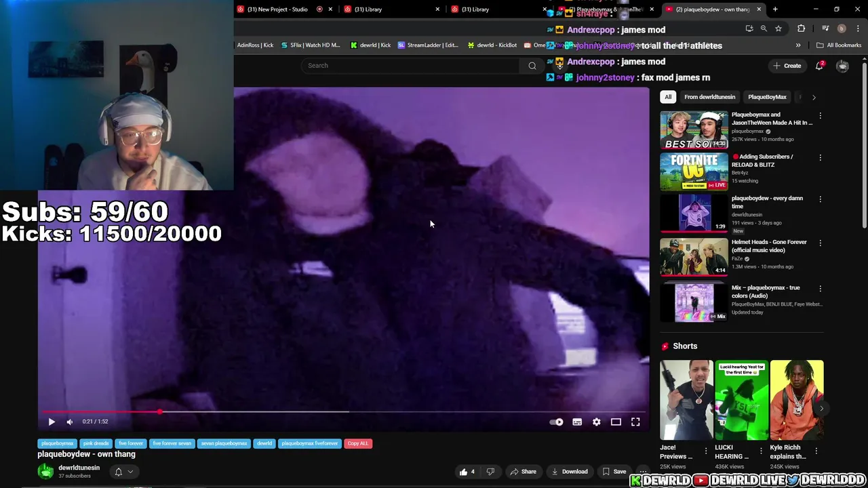The width and height of the screenshot is (868, 488).
Task: Click the red Copy ALL button
Action: (x=357, y=443)
